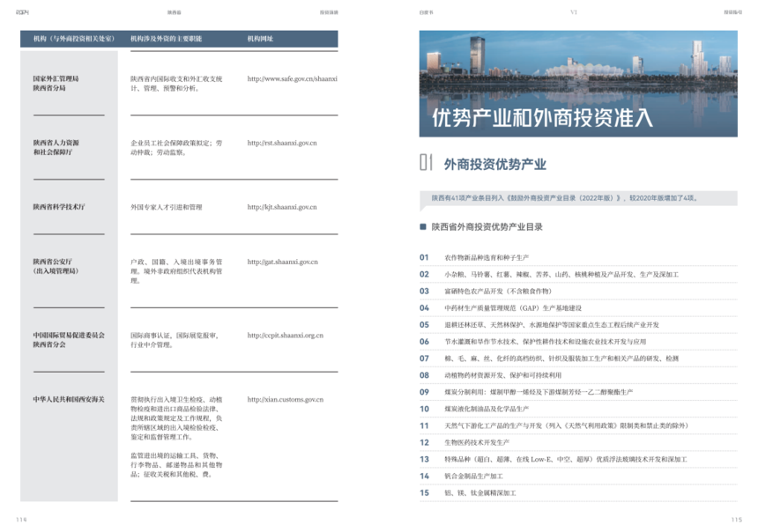
Task: Open the ccpit.shaanxi.org.cn link
Action: click(x=286, y=336)
